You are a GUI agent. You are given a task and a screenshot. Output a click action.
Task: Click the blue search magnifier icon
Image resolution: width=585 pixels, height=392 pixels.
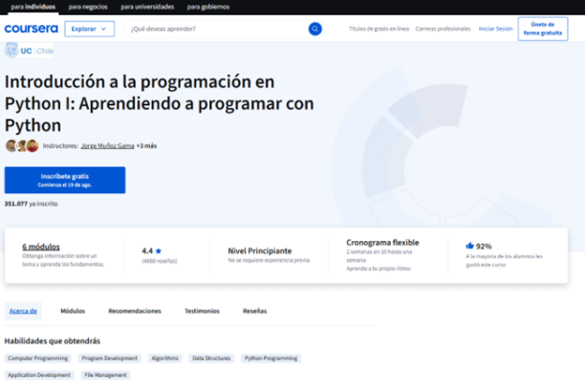315,29
